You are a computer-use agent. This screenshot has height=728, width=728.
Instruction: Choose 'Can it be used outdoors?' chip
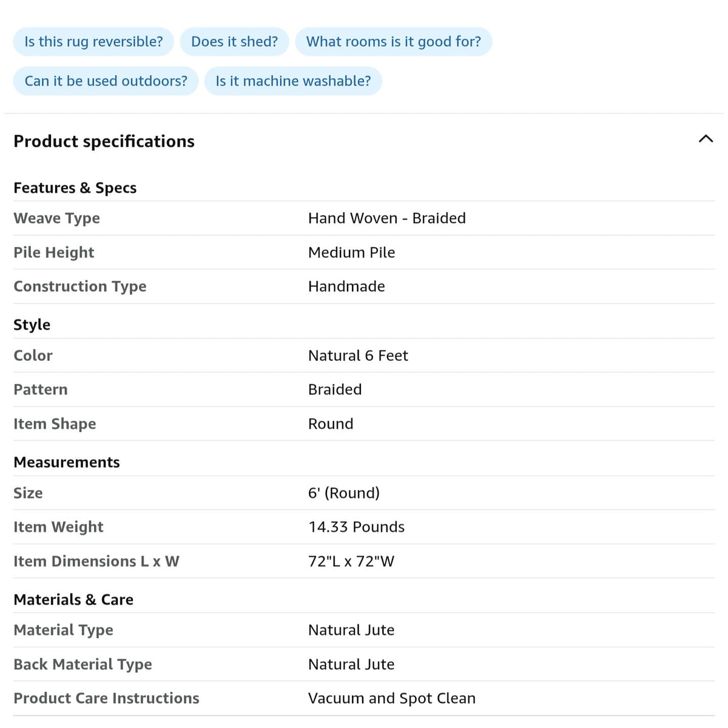(106, 81)
